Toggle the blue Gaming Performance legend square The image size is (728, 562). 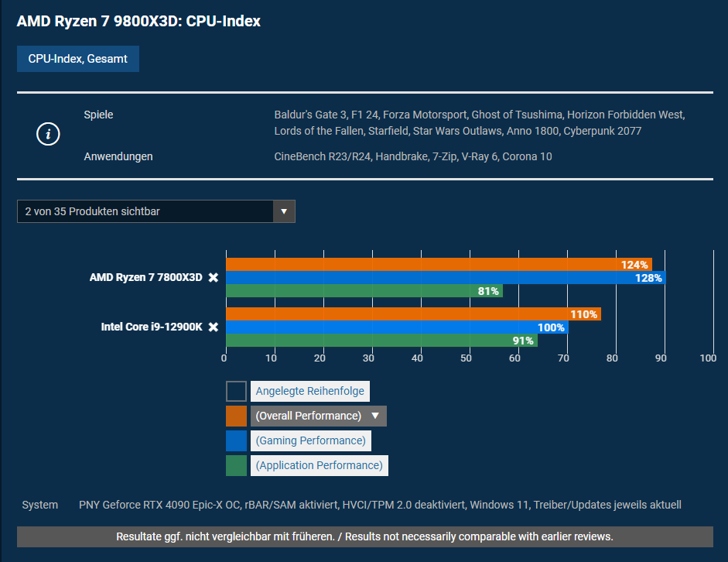pyautogui.click(x=236, y=440)
